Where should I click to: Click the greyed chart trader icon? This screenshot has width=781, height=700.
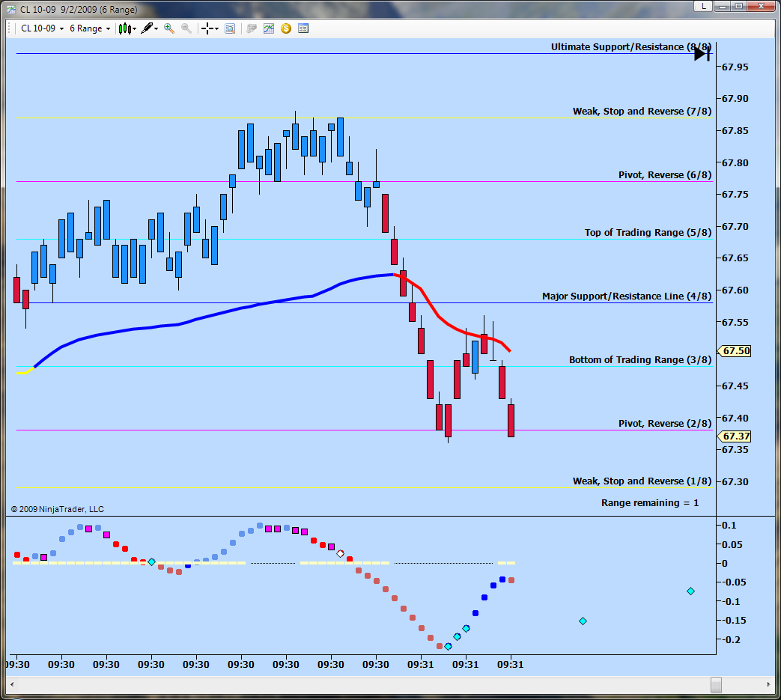pyautogui.click(x=252, y=28)
